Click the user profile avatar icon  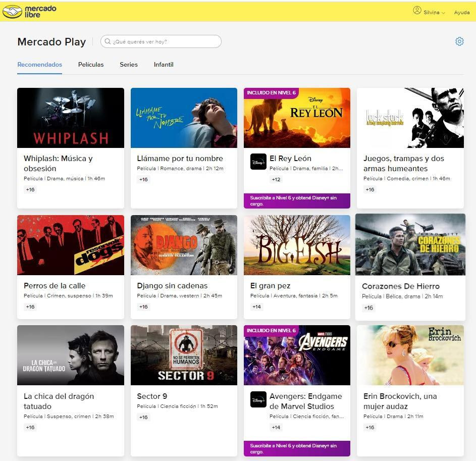pyautogui.click(x=417, y=11)
